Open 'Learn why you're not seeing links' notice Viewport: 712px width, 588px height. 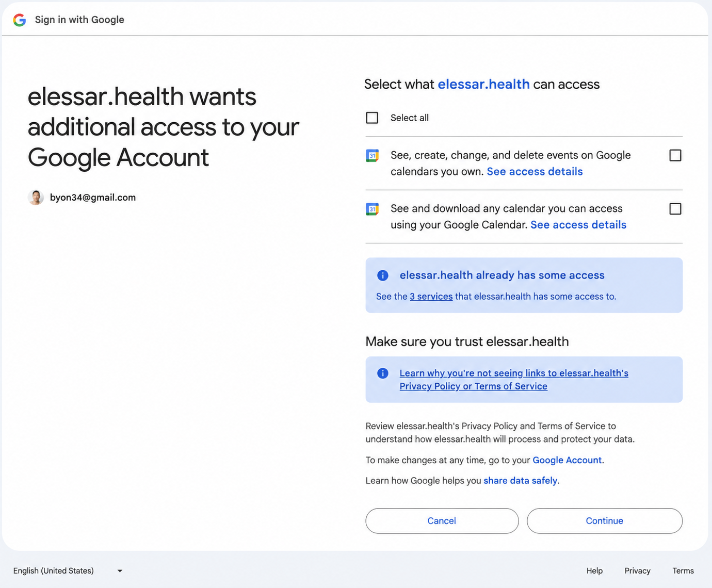[514, 380]
